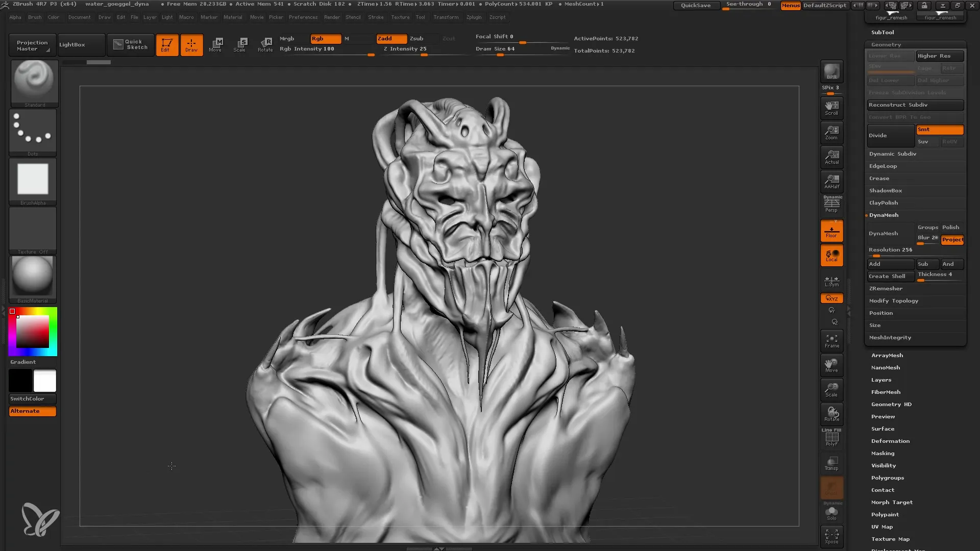Open the Preferences menu

click(303, 17)
